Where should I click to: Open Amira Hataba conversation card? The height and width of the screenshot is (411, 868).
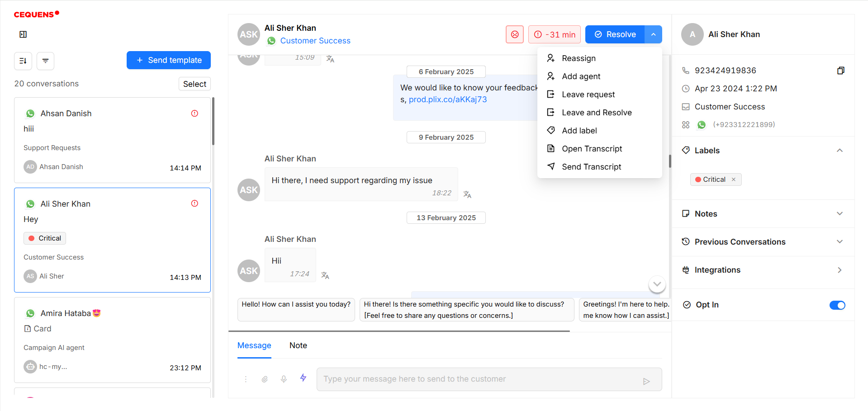113,340
